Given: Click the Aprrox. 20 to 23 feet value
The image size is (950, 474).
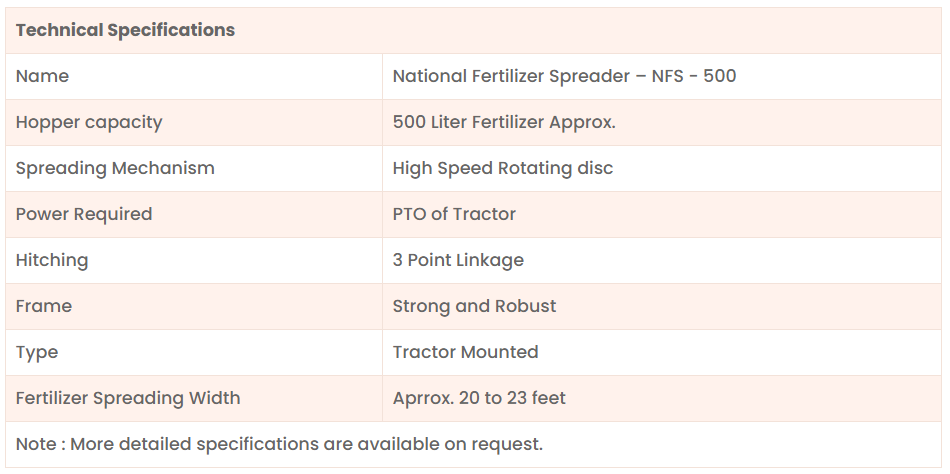Looking at the screenshot, I should (479, 398).
